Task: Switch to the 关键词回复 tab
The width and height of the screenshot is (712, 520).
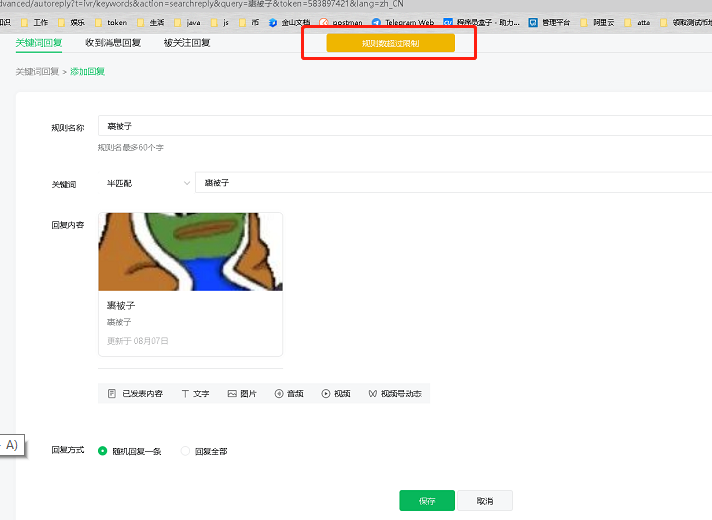Action: 39,43
